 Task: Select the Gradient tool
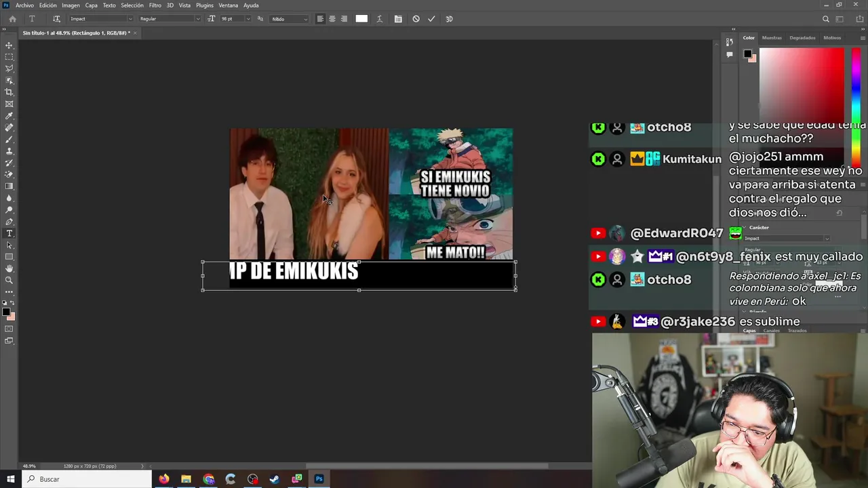(9, 186)
